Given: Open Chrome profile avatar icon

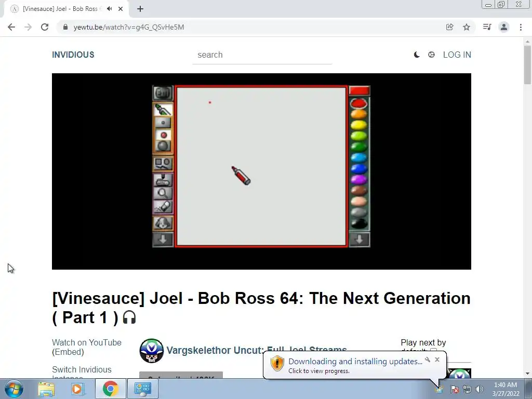Looking at the screenshot, I should click(504, 27).
